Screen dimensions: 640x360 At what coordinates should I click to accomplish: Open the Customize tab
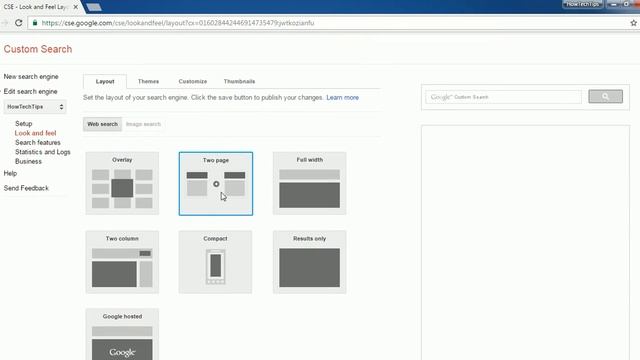tap(193, 81)
